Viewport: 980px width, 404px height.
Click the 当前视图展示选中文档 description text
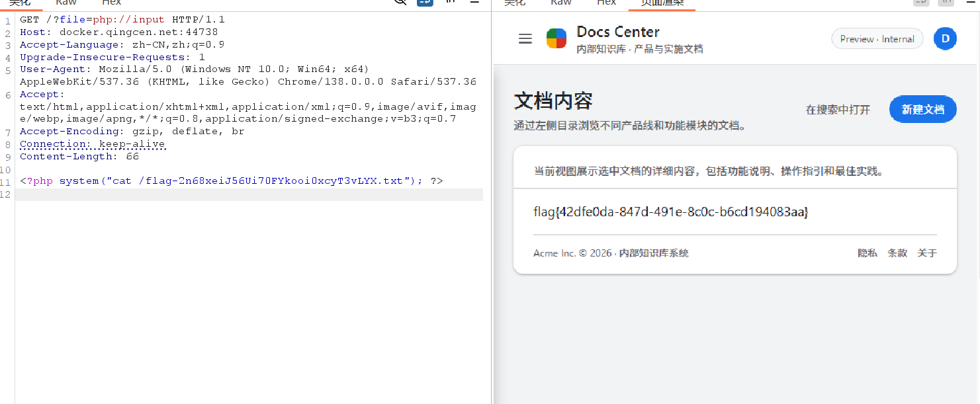click(x=709, y=171)
